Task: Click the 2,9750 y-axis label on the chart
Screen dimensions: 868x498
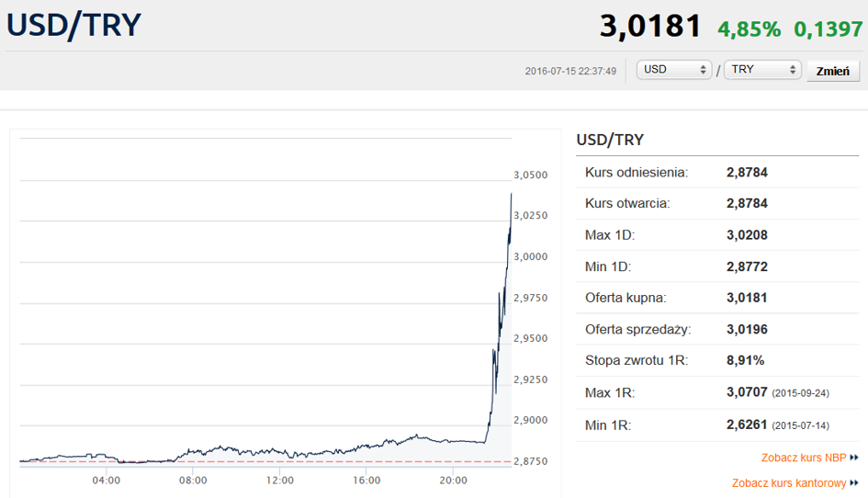Action: (x=530, y=298)
